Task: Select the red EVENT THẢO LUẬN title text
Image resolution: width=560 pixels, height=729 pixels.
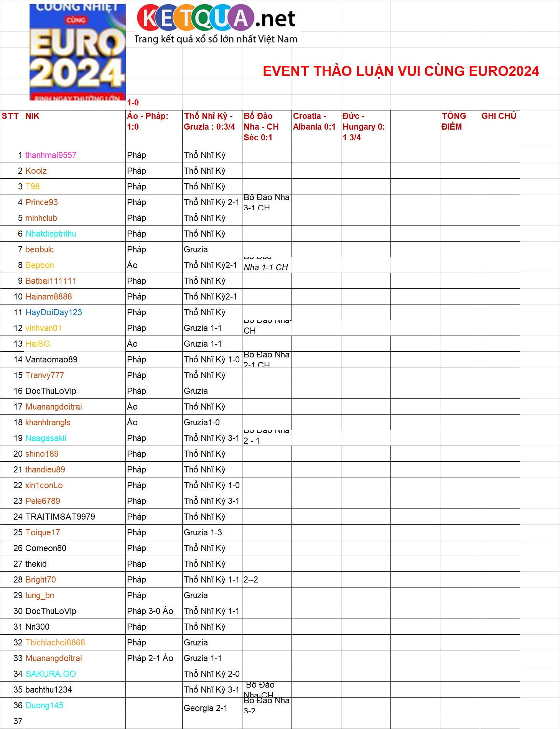Action: pyautogui.click(x=400, y=71)
